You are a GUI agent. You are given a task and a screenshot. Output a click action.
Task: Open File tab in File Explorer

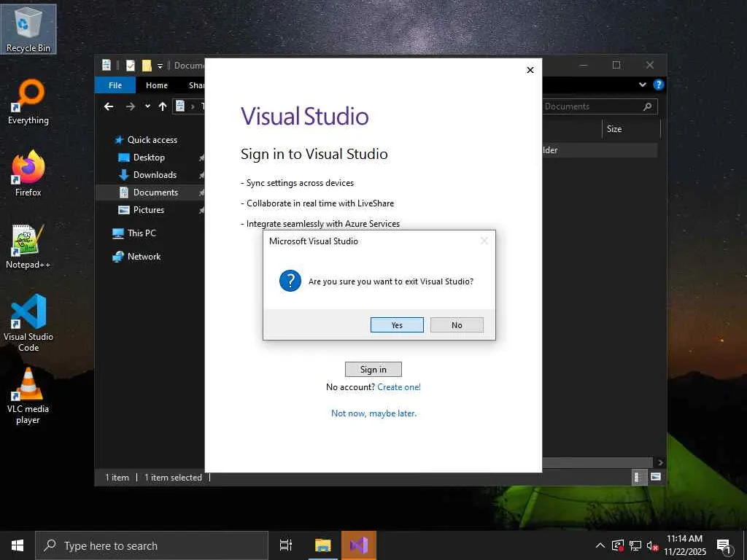tap(115, 85)
